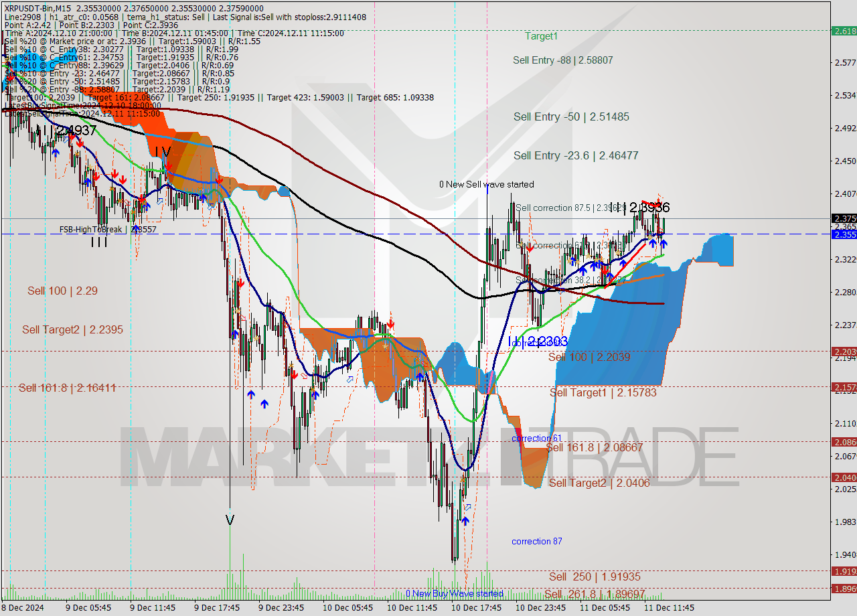Click the 'correction 87' blue label

537,542
